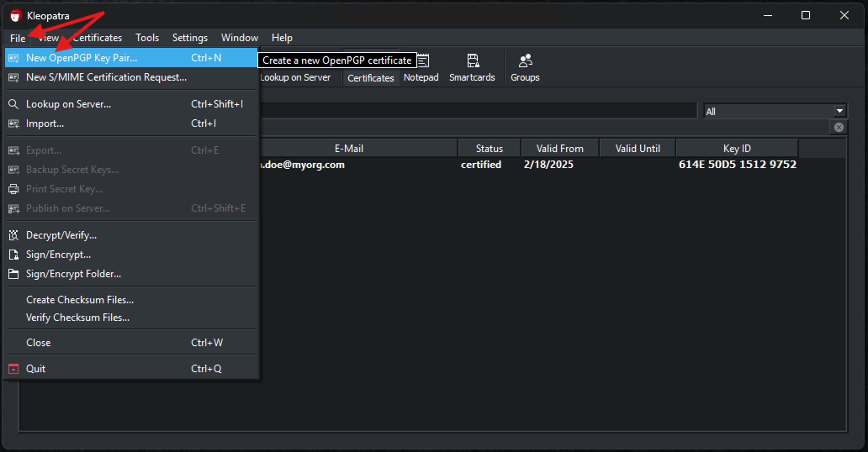This screenshot has width=868, height=452.
Task: Choose New S/MIME Certification Request entry
Action: (x=132, y=77)
